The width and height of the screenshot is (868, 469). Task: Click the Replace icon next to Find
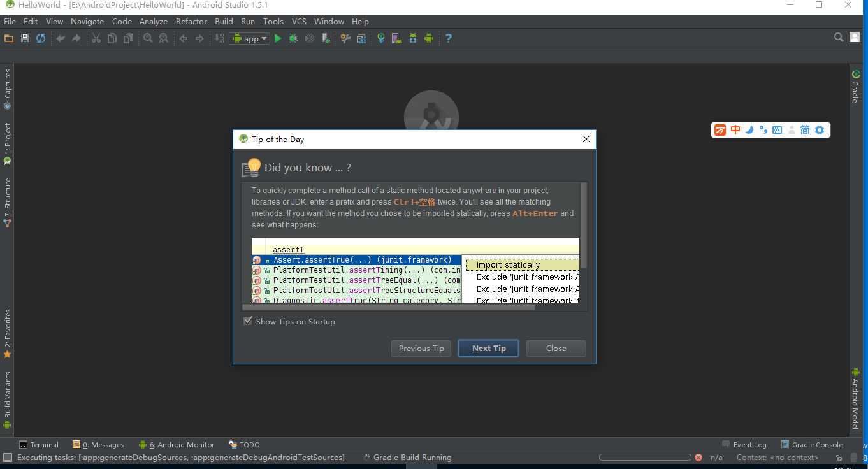click(x=164, y=38)
